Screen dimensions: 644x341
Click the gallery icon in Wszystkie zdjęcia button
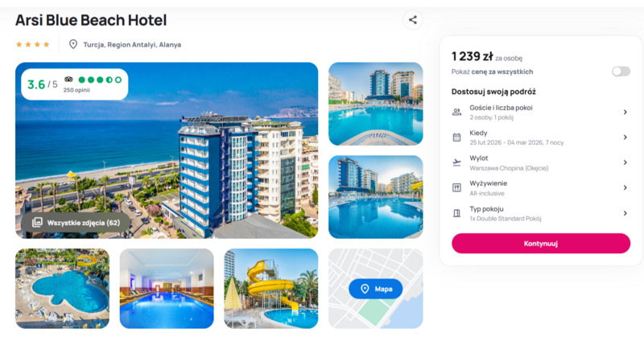(37, 223)
